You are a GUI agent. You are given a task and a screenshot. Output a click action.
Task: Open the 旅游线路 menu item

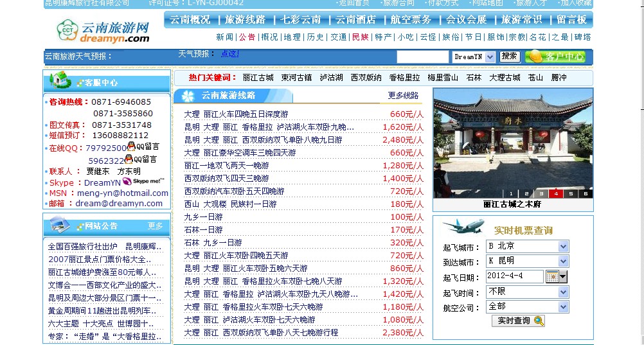coord(246,20)
